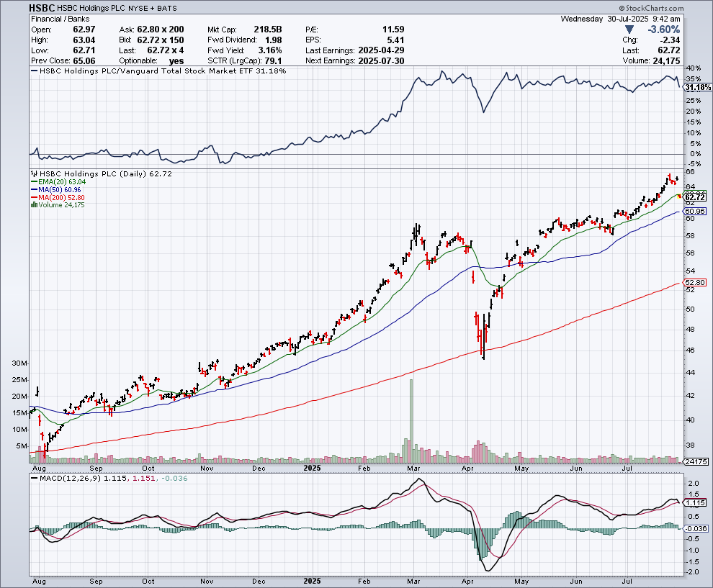713x588 pixels.
Task: Click the EPS value 5.41
Action: coord(395,40)
